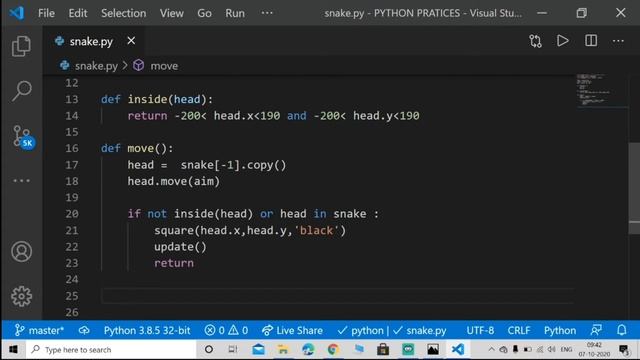Viewport: 640px width, 360px height.
Task: Open the File menu
Action: [x=46, y=13]
